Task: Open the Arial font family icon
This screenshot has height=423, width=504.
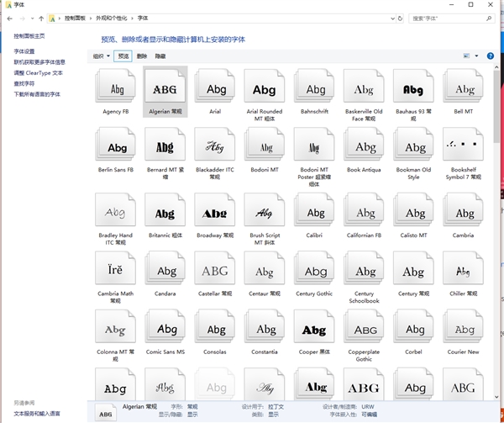Action: [215, 87]
